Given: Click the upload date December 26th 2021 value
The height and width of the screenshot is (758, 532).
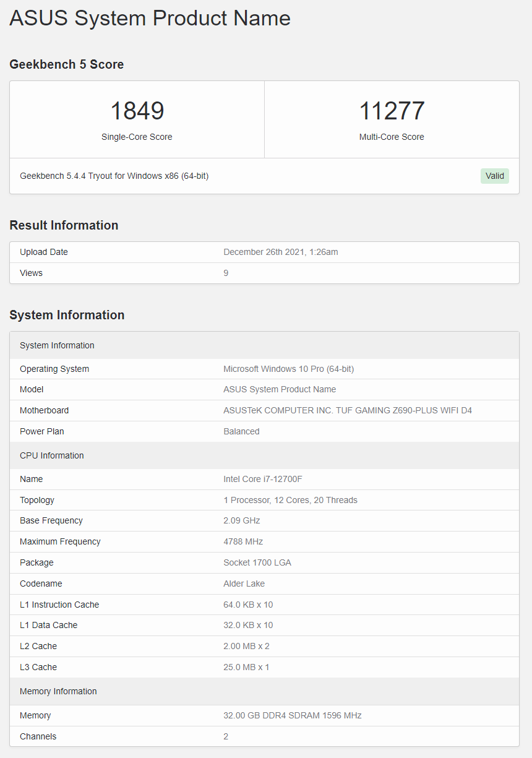Looking at the screenshot, I should click(x=280, y=252).
